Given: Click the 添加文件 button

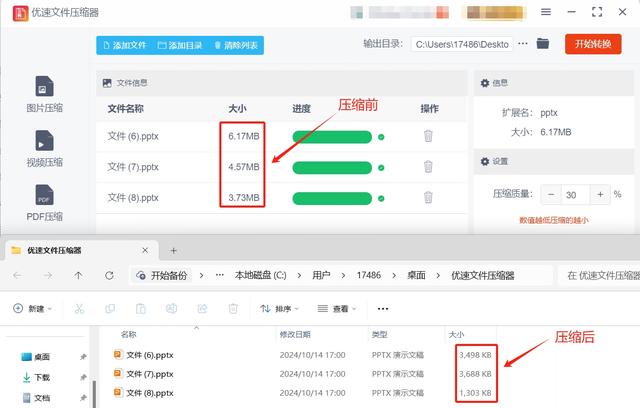Looking at the screenshot, I should pos(125,45).
